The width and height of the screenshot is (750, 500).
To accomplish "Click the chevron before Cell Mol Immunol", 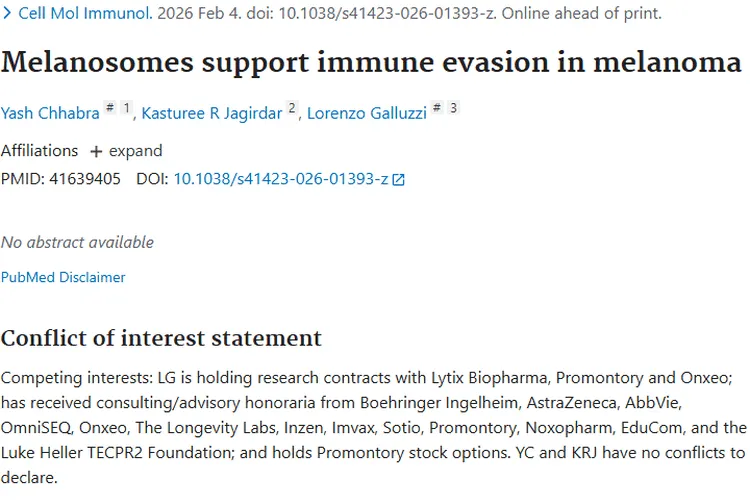I will (x=7, y=14).
